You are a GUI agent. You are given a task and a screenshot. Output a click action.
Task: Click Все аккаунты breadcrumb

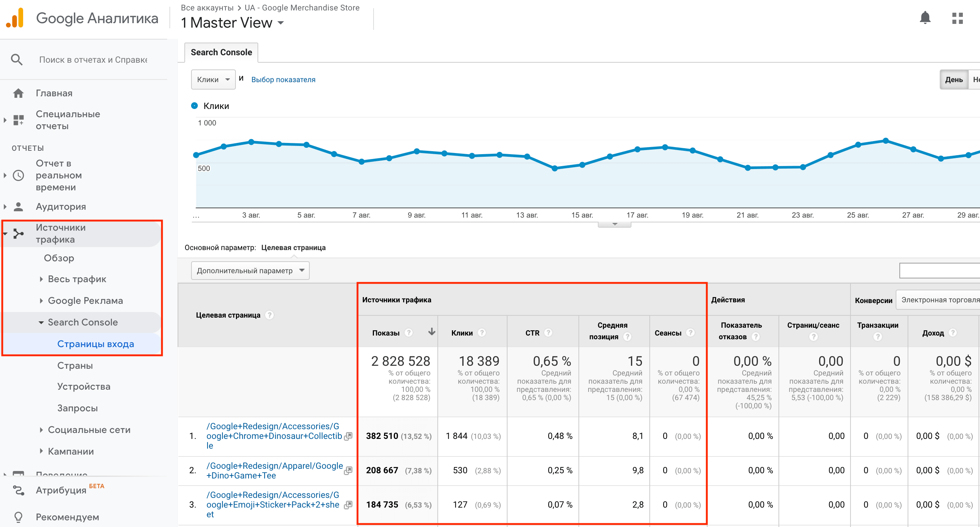click(x=207, y=7)
